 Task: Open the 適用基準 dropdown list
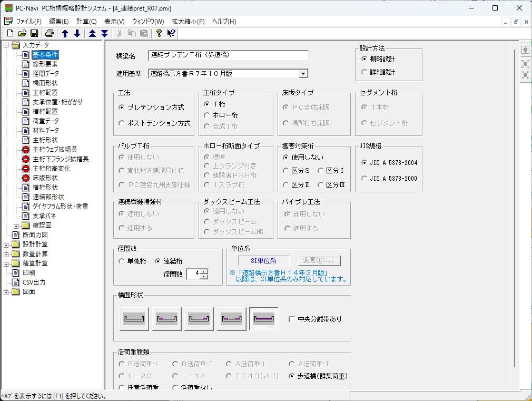click(303, 74)
